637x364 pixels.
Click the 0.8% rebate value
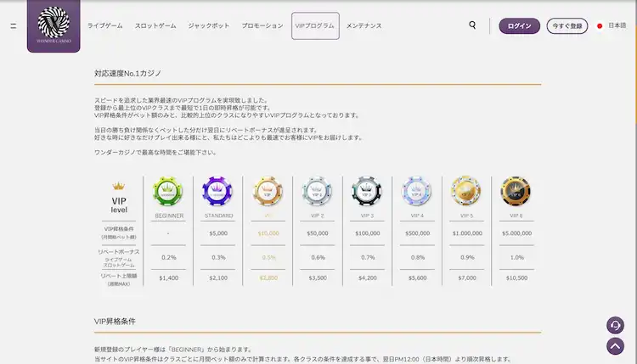[x=418, y=257]
